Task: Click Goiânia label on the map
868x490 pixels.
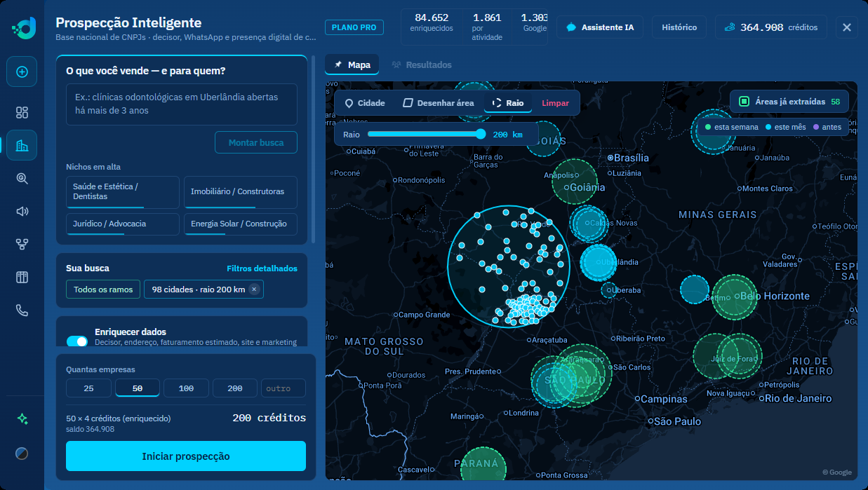Action: [x=587, y=187]
